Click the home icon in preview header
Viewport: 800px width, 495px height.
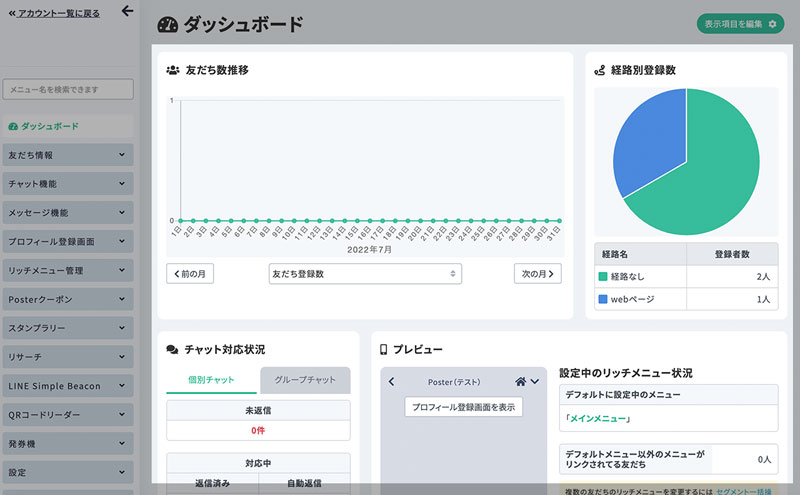tap(520, 382)
